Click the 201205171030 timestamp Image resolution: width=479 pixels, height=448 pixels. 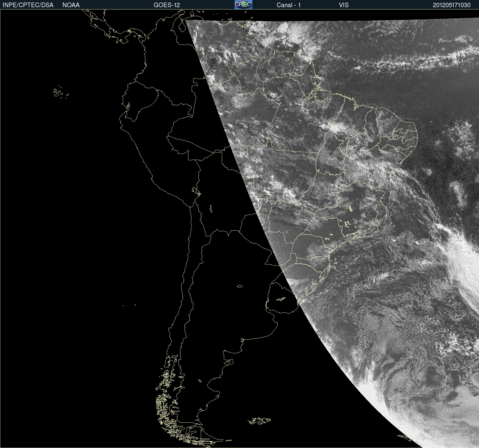click(452, 5)
